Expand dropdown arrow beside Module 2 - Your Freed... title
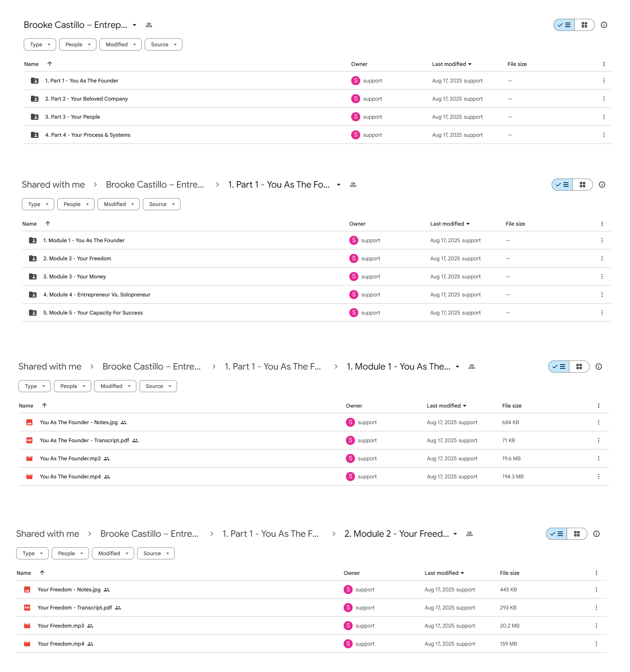The height and width of the screenshot is (672, 630). (455, 534)
